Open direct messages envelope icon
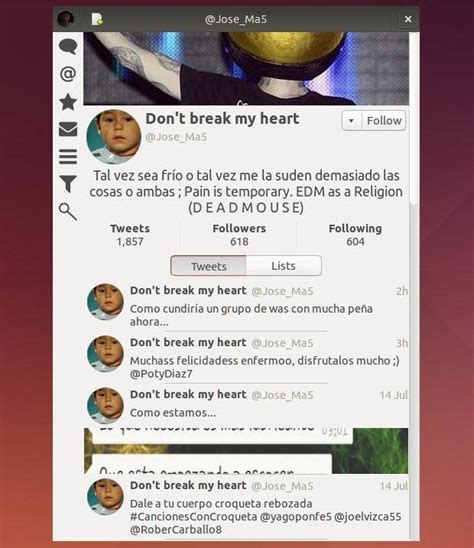 point(68,129)
